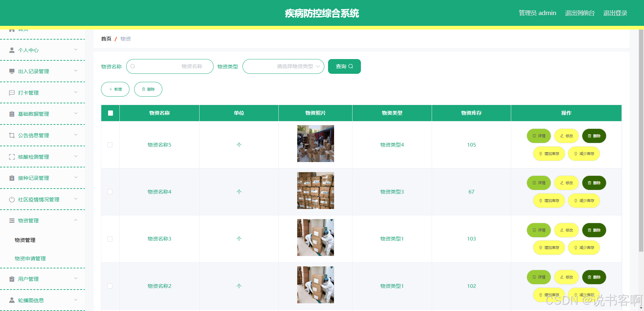The height and width of the screenshot is (311, 644).
Task: Focus the 物资名称 search input
Action: coord(170,66)
